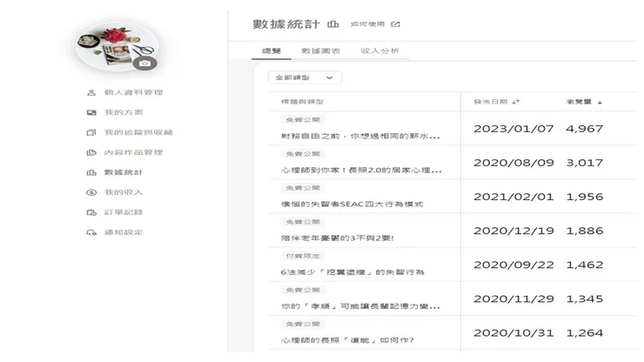Click date 2020/09/22
The width and height of the screenshot is (644, 362).
pyautogui.click(x=513, y=265)
